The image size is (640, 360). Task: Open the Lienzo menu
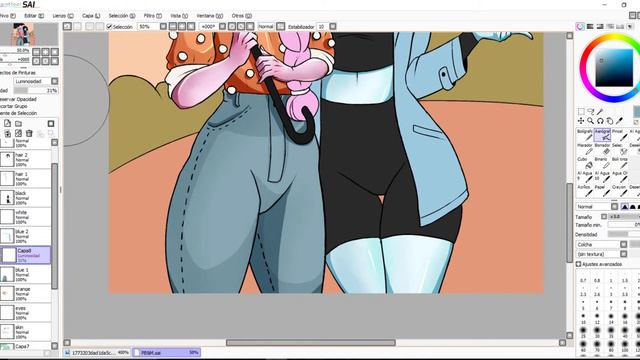coord(63,16)
